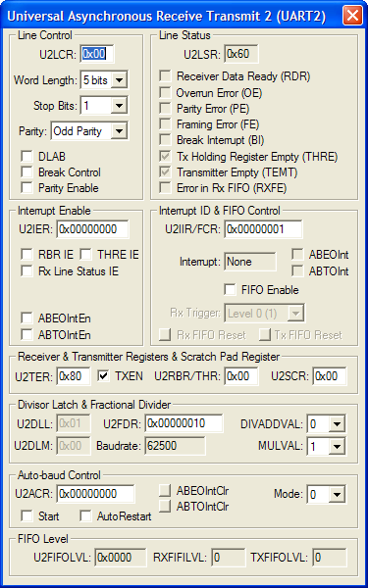Click the U2LCR register value field
This screenshot has height=588, width=368.
97,54
